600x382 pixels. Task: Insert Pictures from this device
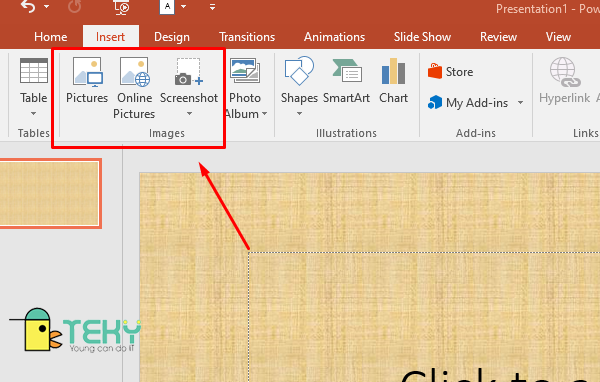[x=87, y=81]
